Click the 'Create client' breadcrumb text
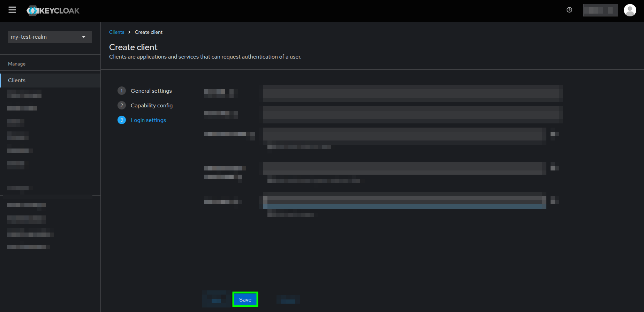Screen dimensions: 644x312 click(149, 32)
